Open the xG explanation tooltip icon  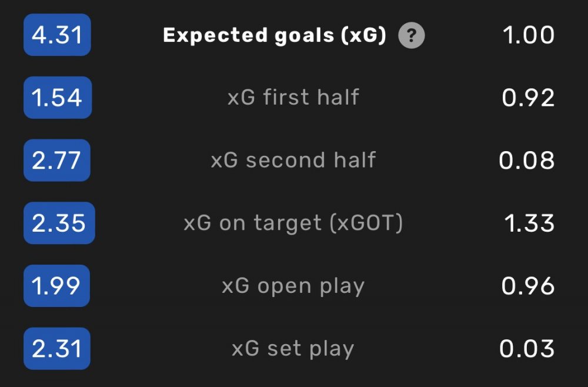tap(412, 36)
